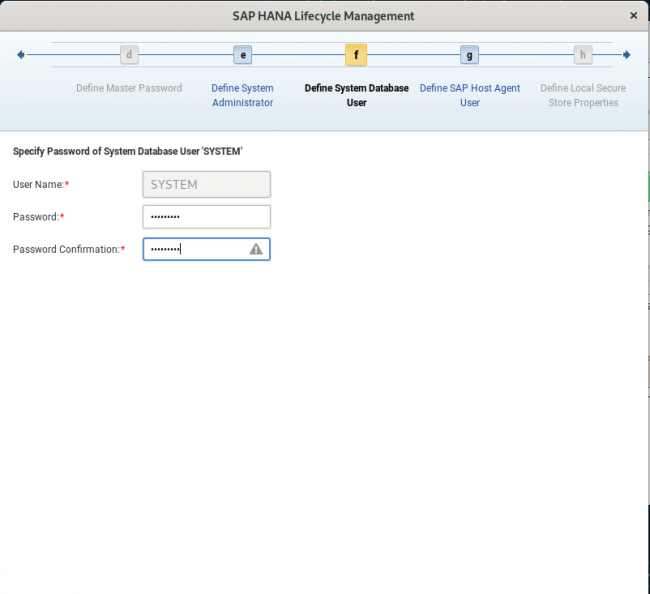Open Define System Administrator step label
This screenshot has width=650, height=594.
[243, 95]
